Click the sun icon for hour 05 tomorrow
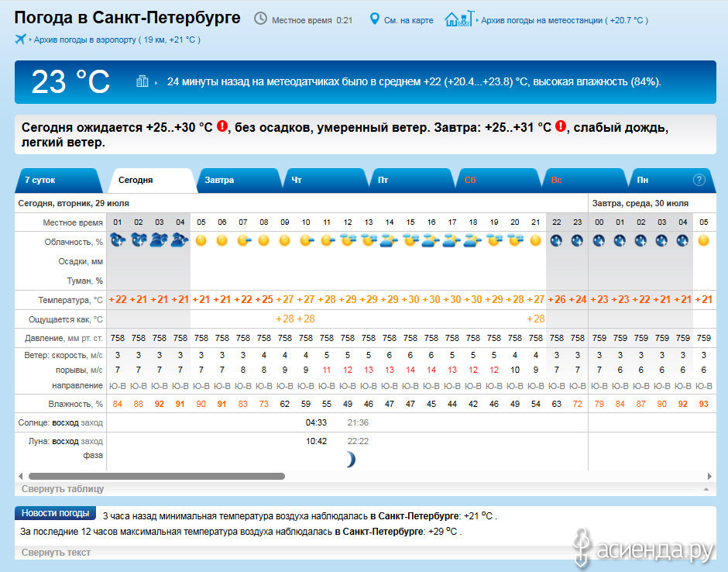728x572 pixels. click(x=704, y=241)
